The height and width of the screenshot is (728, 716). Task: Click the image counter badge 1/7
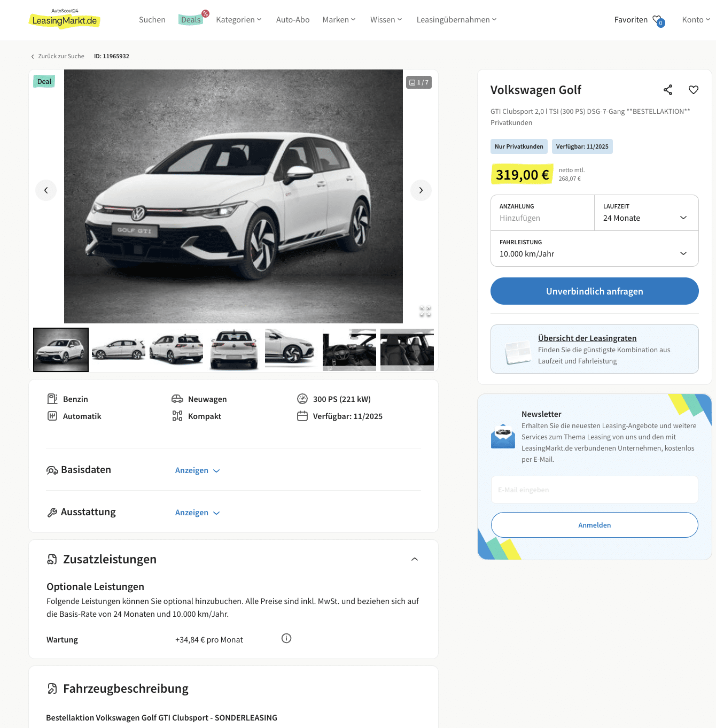coord(419,82)
